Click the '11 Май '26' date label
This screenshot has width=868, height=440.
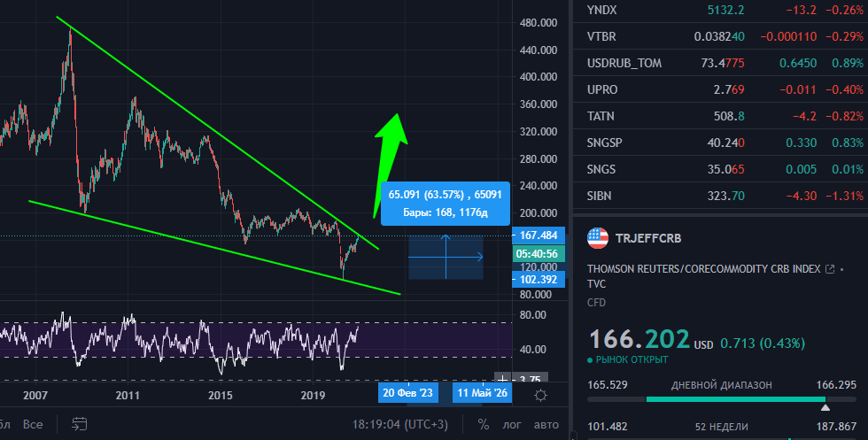482,393
